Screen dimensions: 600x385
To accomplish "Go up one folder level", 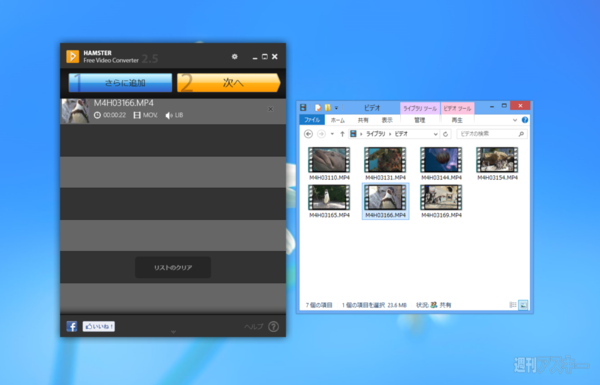I will [342, 134].
